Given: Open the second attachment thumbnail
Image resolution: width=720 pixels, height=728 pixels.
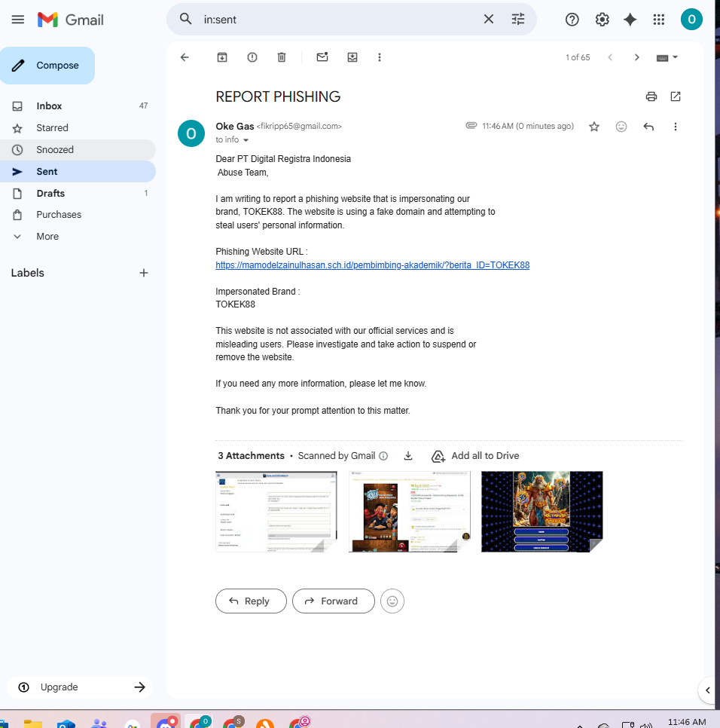Looking at the screenshot, I should click(410, 512).
